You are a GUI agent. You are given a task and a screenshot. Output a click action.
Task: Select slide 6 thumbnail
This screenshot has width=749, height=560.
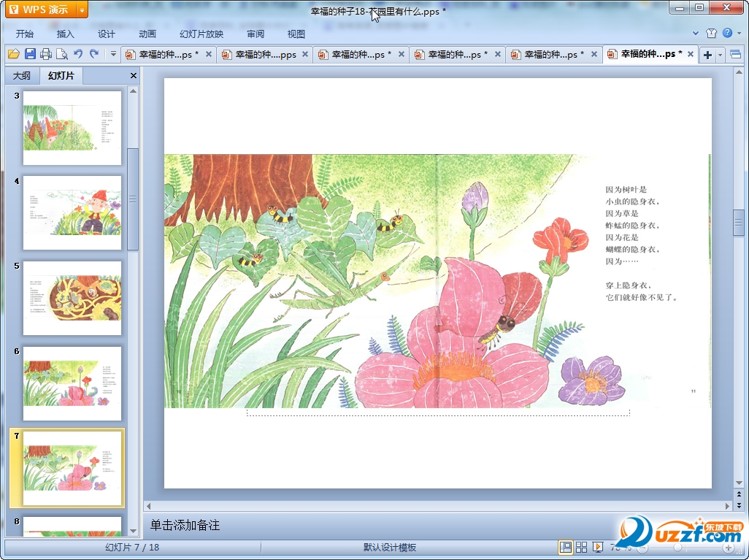point(72,384)
